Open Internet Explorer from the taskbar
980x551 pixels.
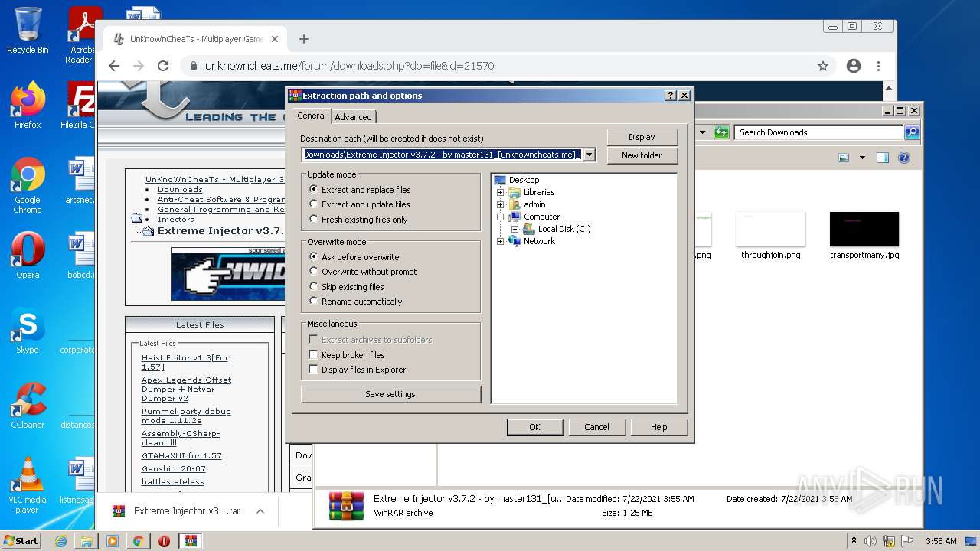(x=60, y=541)
